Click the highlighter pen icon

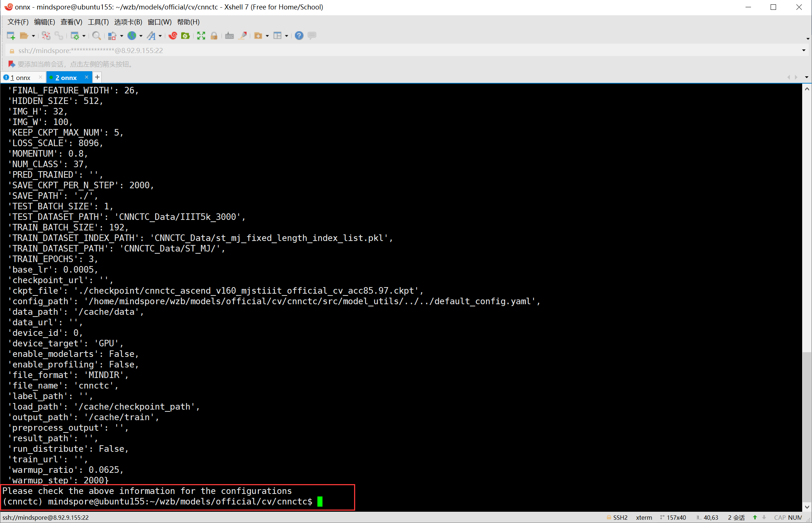243,36
